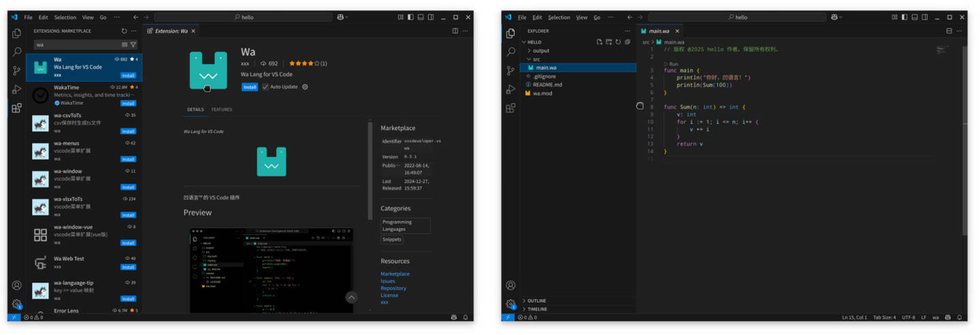Click New Folder icon in Explorer header
This screenshot has height=335, width=980.
coord(608,42)
